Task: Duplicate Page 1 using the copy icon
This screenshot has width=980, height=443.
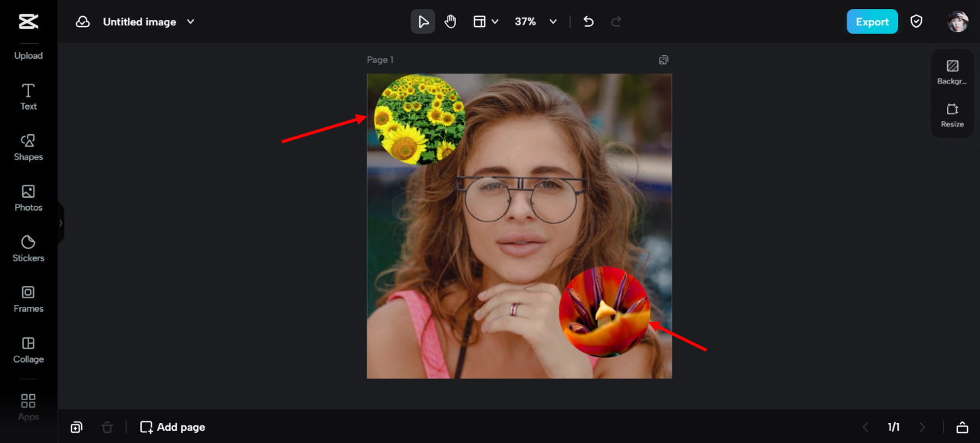Action: (664, 60)
